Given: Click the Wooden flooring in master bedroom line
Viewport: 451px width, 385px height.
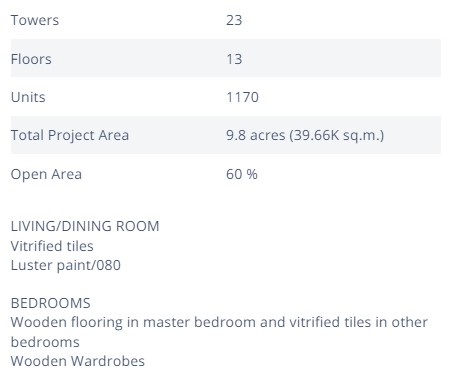Looking at the screenshot, I should 219,322.
